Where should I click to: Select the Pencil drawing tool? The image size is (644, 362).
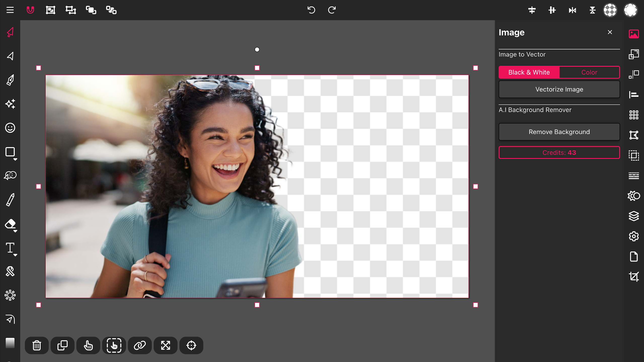click(10, 200)
